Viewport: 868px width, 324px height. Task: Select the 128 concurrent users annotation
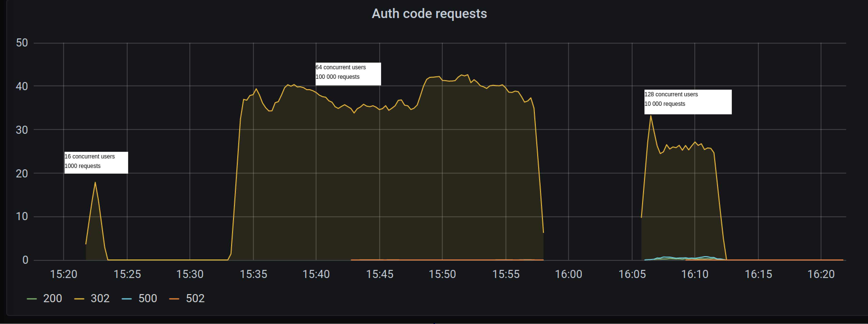click(x=688, y=102)
